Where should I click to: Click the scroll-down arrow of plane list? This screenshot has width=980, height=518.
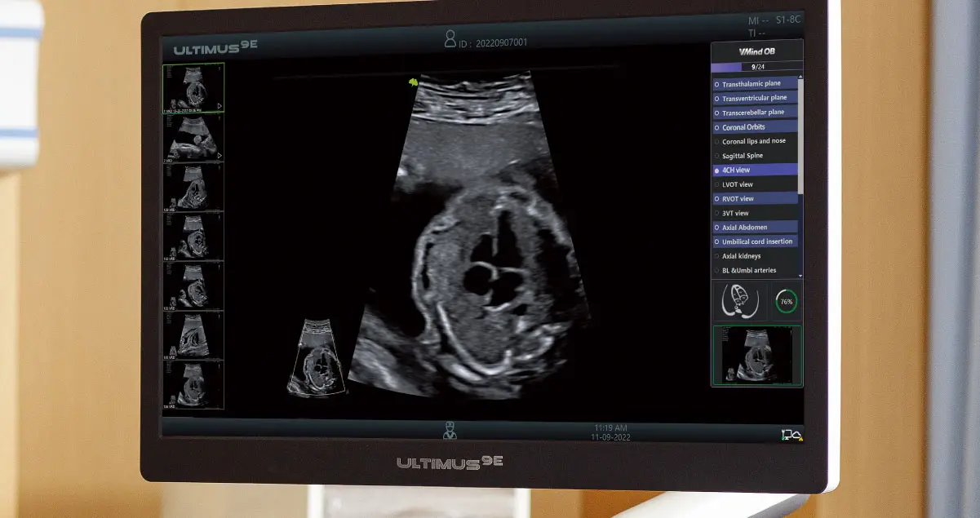(x=800, y=275)
